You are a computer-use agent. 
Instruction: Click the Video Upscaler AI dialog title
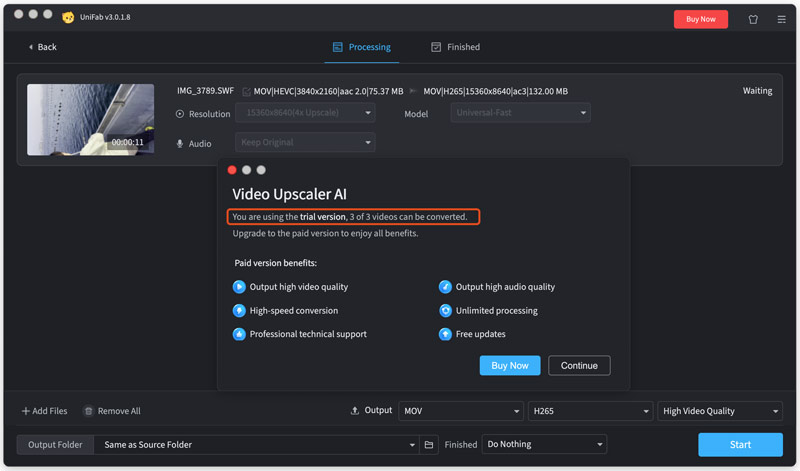pos(289,194)
